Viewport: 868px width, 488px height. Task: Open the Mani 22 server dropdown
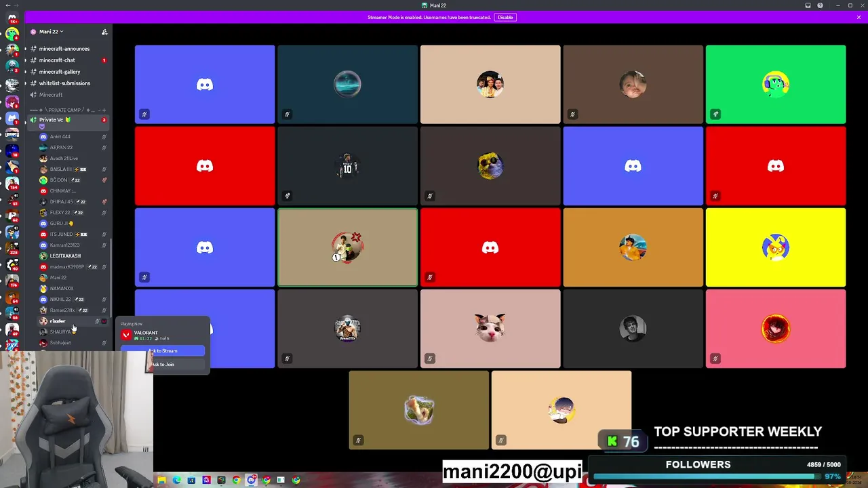tap(51, 32)
